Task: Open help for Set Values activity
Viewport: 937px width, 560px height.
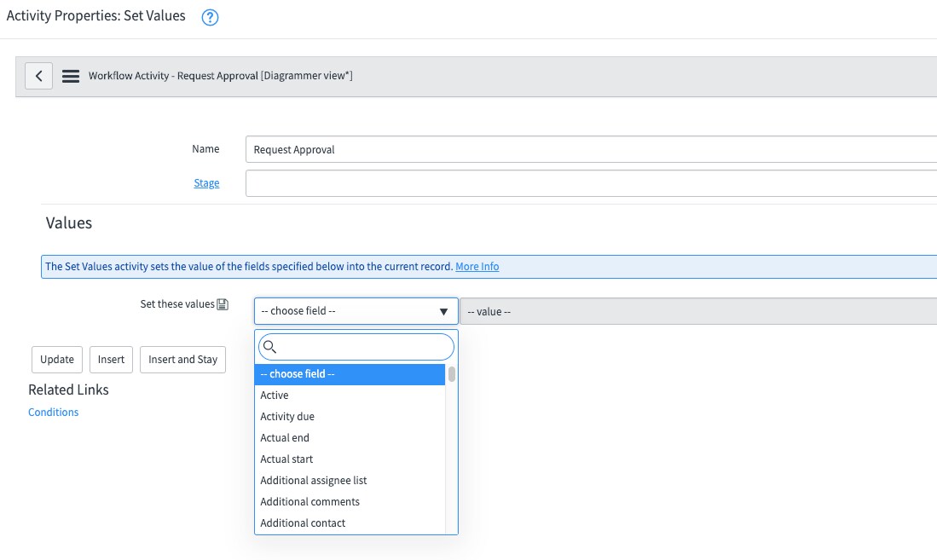Action: (x=210, y=16)
